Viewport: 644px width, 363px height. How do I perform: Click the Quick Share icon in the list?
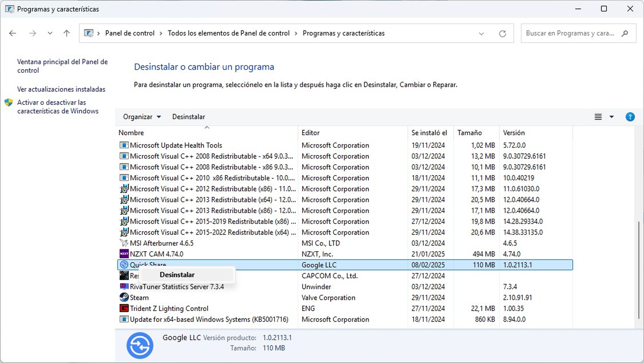pyautogui.click(x=124, y=265)
